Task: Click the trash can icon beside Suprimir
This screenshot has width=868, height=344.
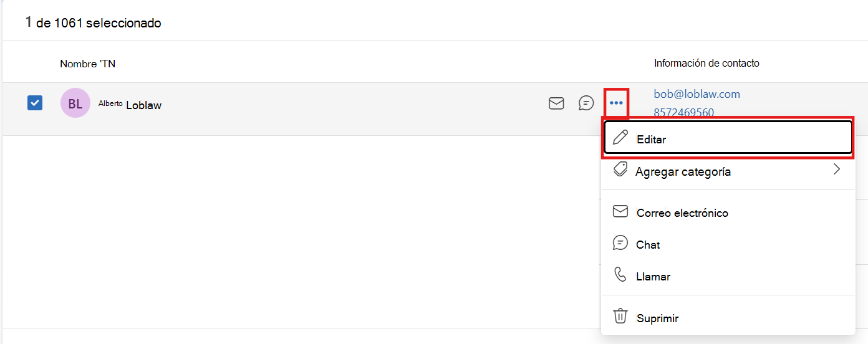Action: coord(620,316)
